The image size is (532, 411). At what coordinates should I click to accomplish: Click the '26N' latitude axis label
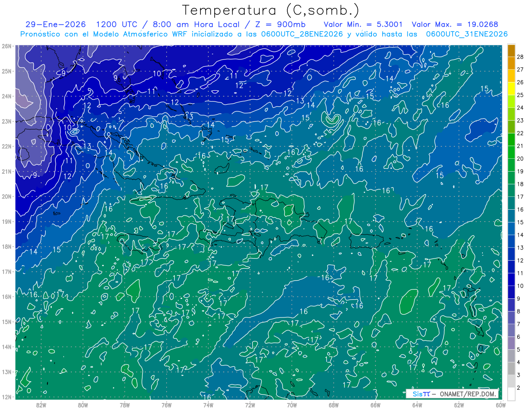[6, 46]
